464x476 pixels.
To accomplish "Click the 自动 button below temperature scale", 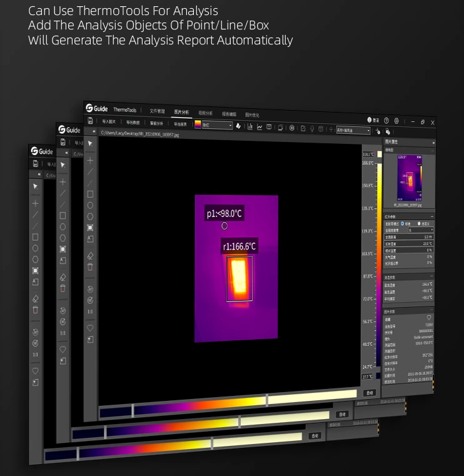I will coord(369,393).
